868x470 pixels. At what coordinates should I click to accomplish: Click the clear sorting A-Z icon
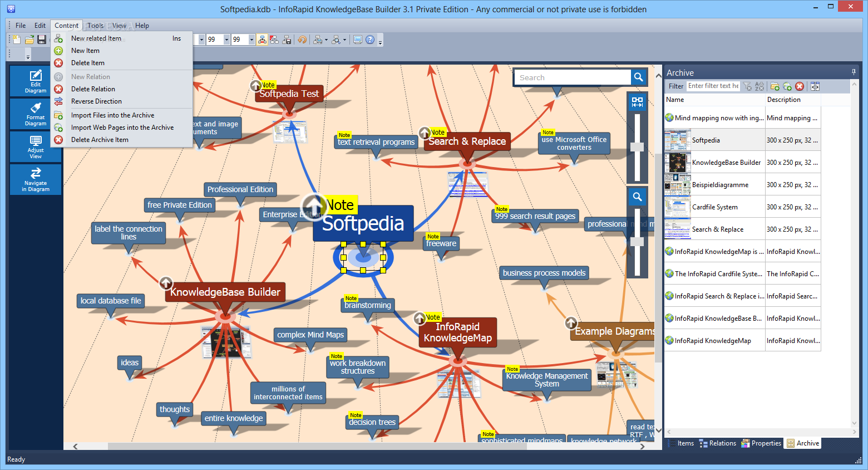[x=759, y=86]
